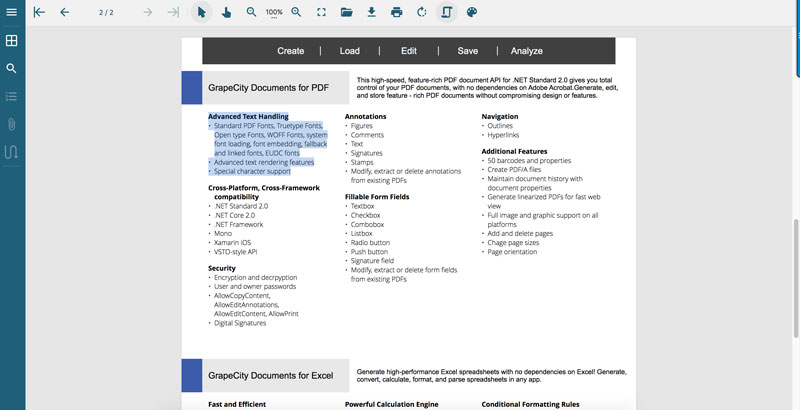Click the highlighted Advanced Text Handling heading

pyautogui.click(x=248, y=116)
